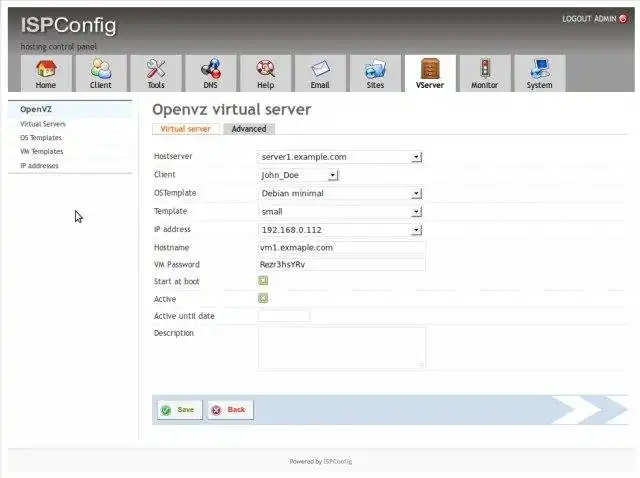The width and height of the screenshot is (640, 478).
Task: Open the Hostserver dropdown
Action: [x=340, y=157]
